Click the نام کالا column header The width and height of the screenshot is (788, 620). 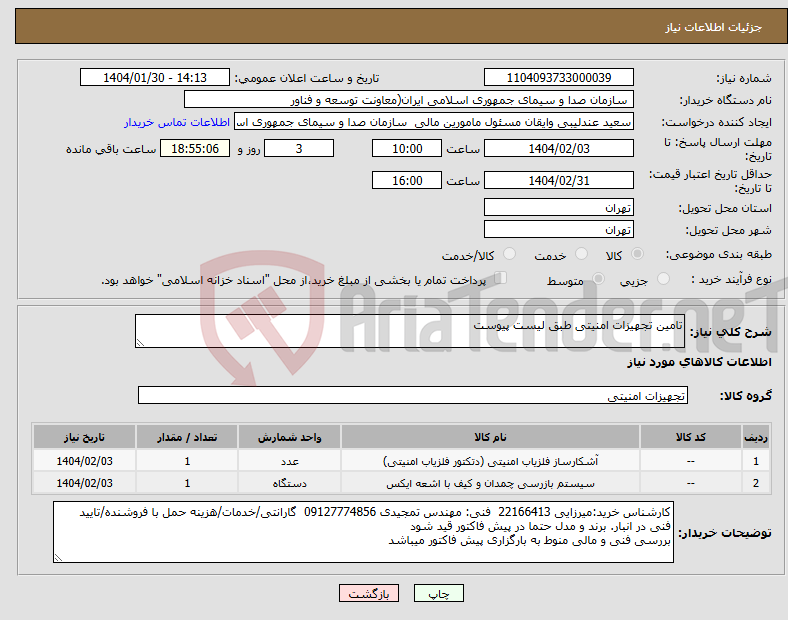point(490,437)
